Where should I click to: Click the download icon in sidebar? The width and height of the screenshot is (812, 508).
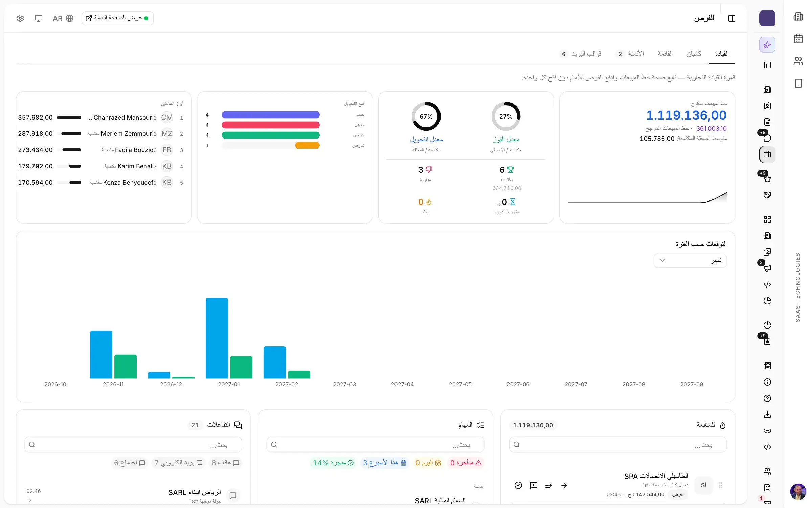click(767, 415)
